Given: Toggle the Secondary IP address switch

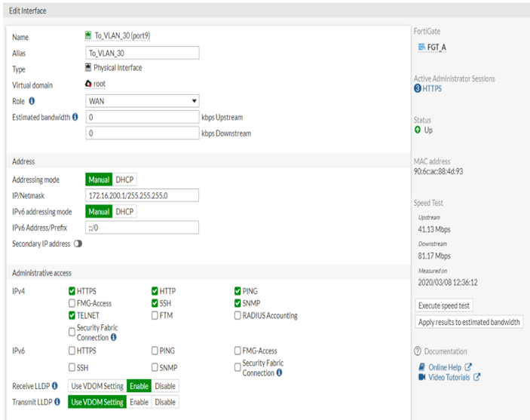Looking at the screenshot, I should click(x=78, y=244).
